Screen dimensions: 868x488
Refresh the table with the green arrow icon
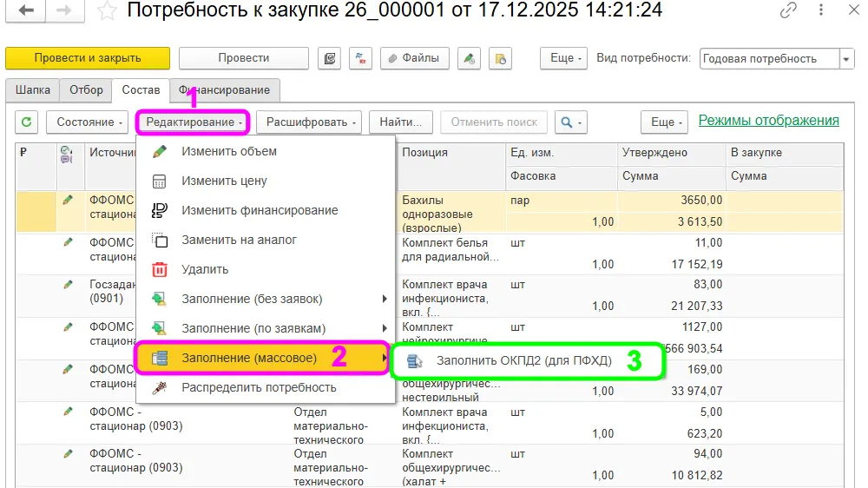(26, 122)
